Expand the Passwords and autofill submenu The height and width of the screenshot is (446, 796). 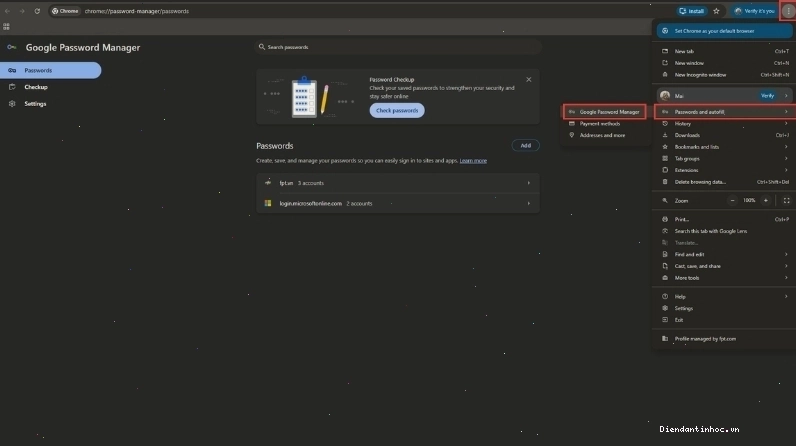(724, 112)
